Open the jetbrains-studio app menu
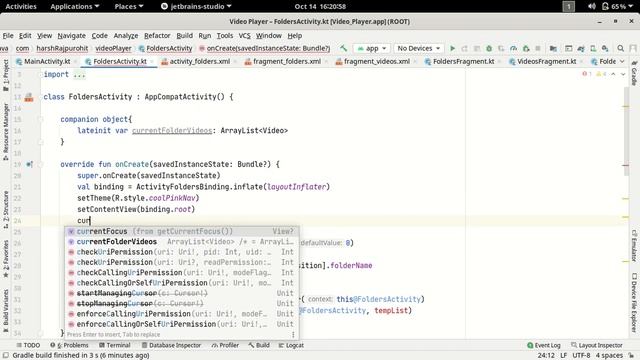The width and height of the screenshot is (640, 360). [196, 7]
